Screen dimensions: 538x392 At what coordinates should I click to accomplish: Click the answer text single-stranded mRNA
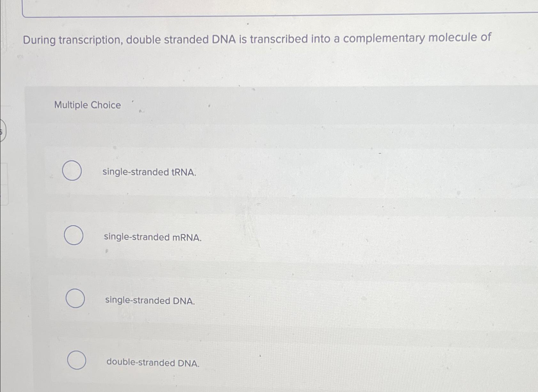click(x=152, y=238)
